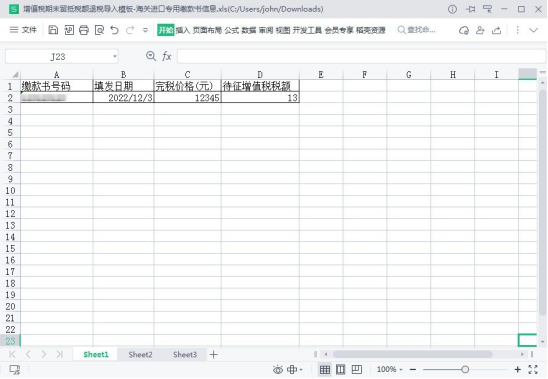
Task: Switch to the 数据 tab
Action: coord(248,30)
